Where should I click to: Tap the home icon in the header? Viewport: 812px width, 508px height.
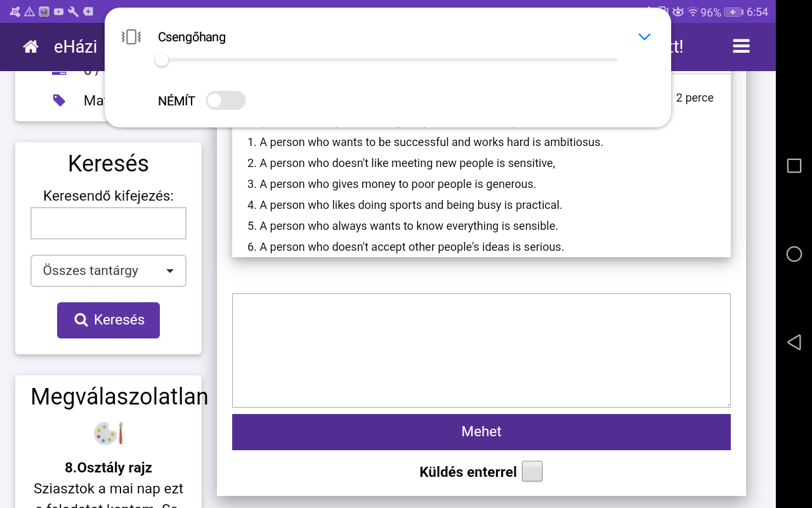tap(30, 46)
